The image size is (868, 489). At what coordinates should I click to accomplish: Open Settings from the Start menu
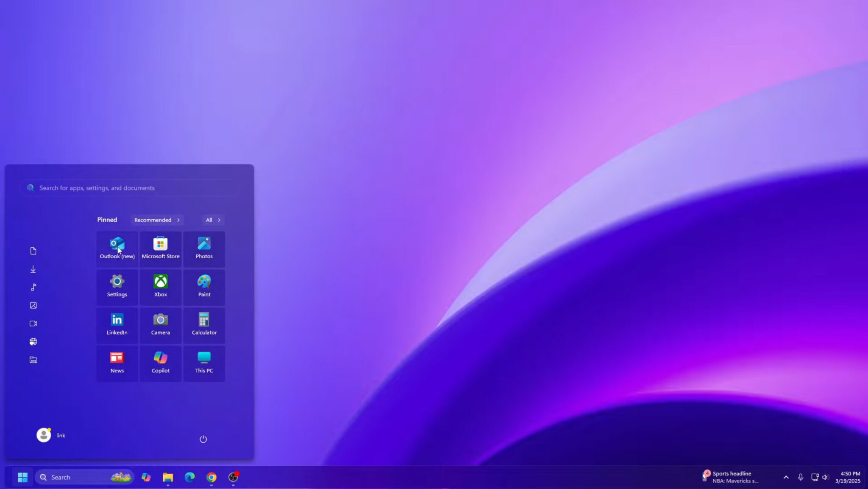click(x=117, y=286)
